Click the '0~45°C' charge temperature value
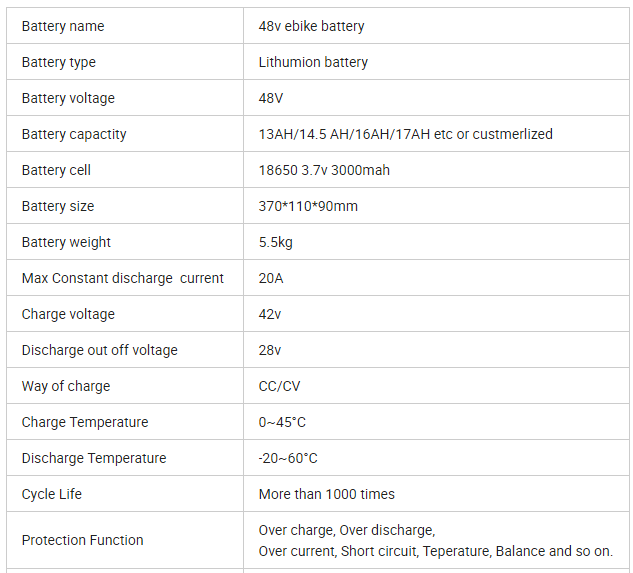Viewport: 633px width, 573px height. [282, 422]
